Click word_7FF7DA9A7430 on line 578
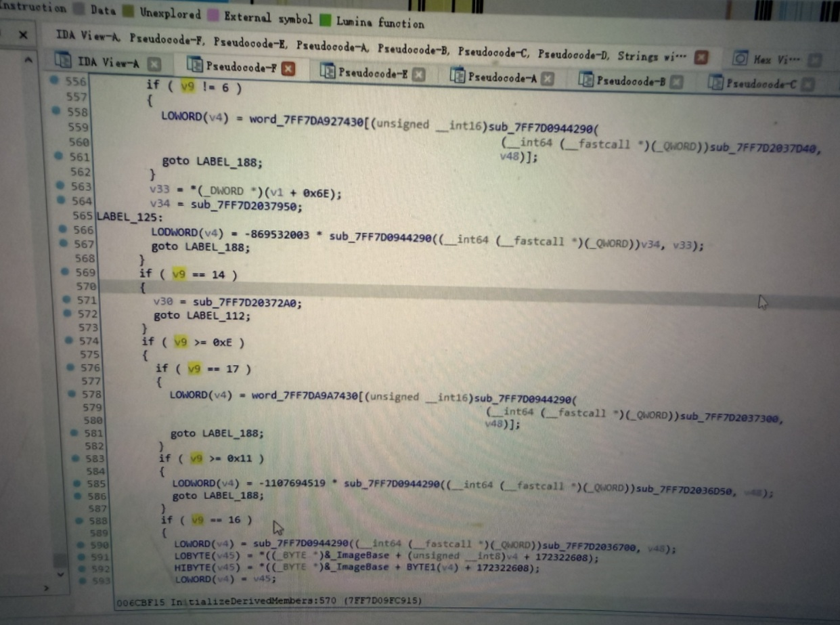 306,395
